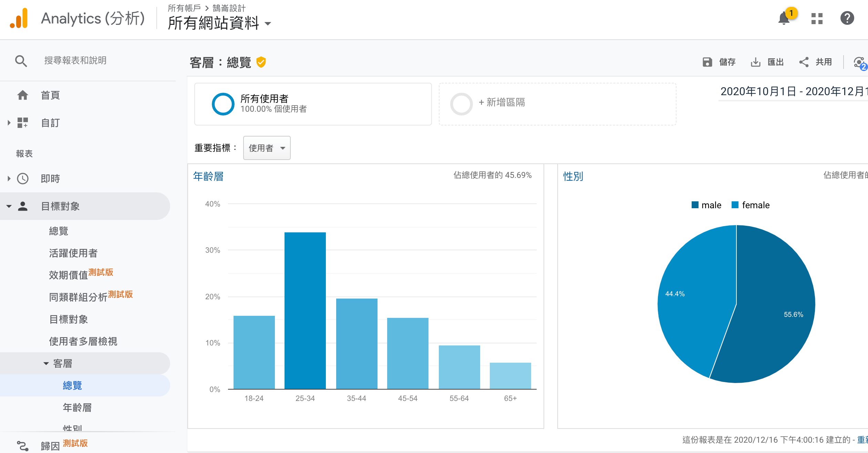Image resolution: width=868 pixels, height=453 pixels.
Task: Open the 使用者 metric dropdown
Action: 267,148
